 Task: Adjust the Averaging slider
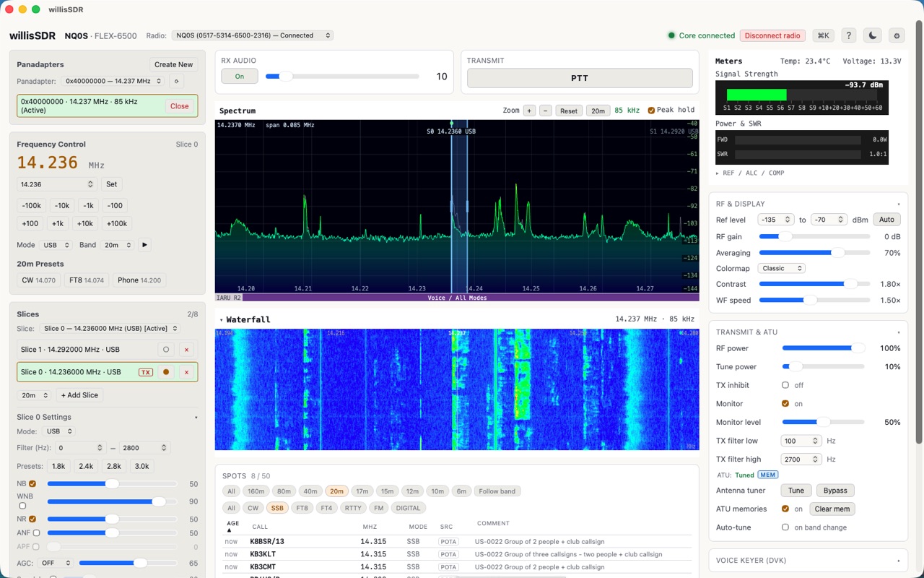[814, 253]
